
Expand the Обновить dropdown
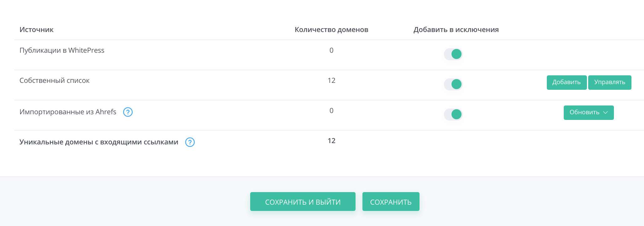coord(589,112)
